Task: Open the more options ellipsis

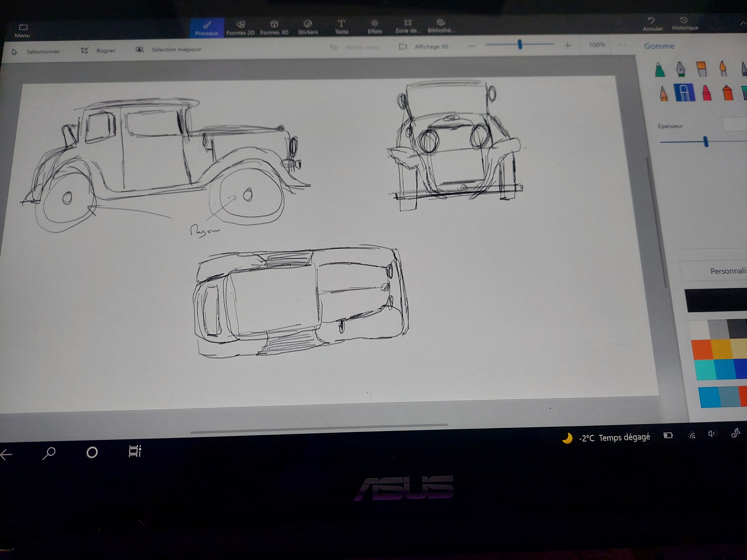Action: [x=622, y=45]
